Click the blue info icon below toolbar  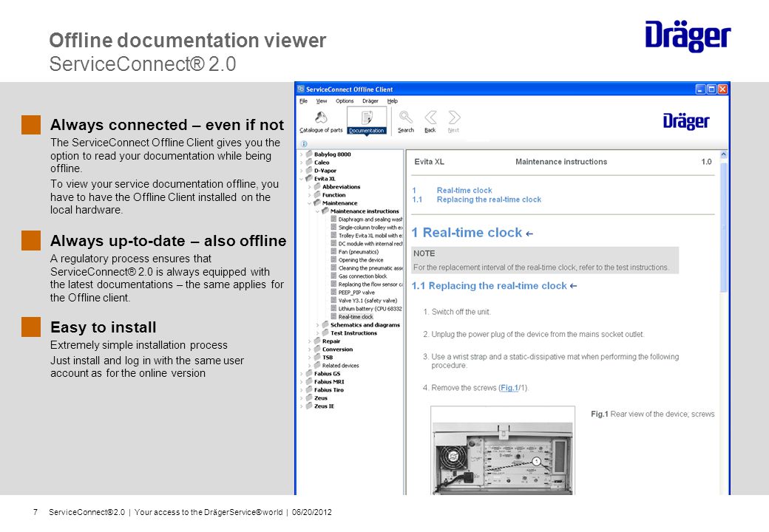click(304, 143)
